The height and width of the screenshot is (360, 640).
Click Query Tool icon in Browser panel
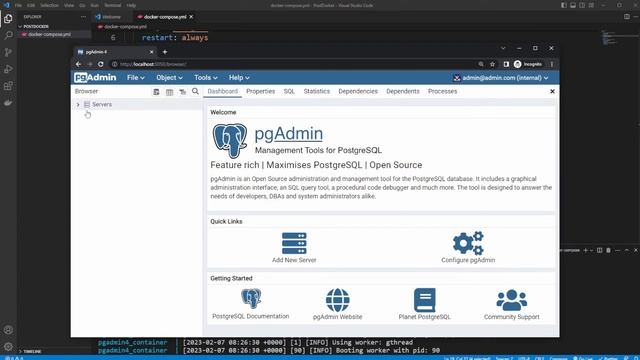coord(156,92)
